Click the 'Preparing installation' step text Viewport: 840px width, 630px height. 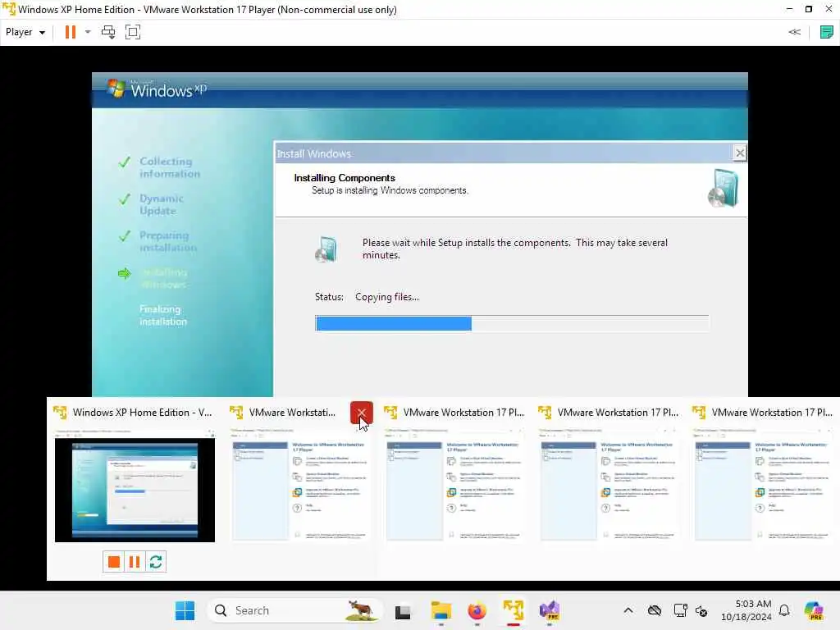pos(167,241)
